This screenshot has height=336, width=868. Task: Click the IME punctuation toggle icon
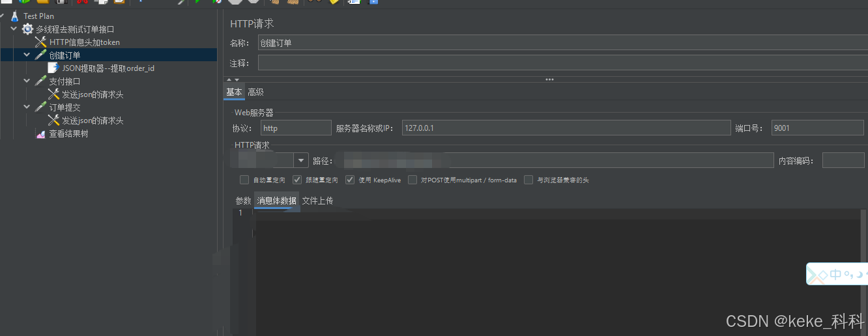click(x=848, y=276)
